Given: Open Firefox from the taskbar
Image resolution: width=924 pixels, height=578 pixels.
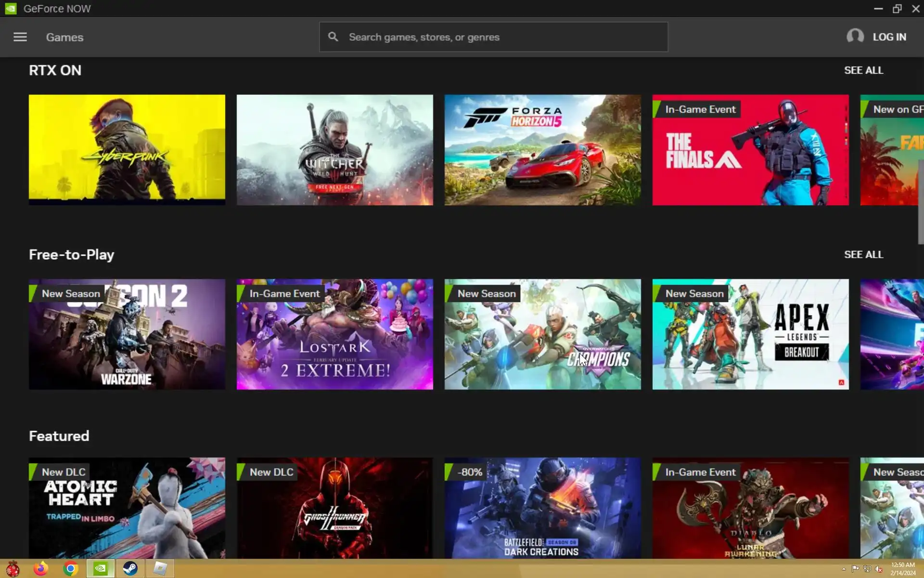Looking at the screenshot, I should click(x=41, y=569).
